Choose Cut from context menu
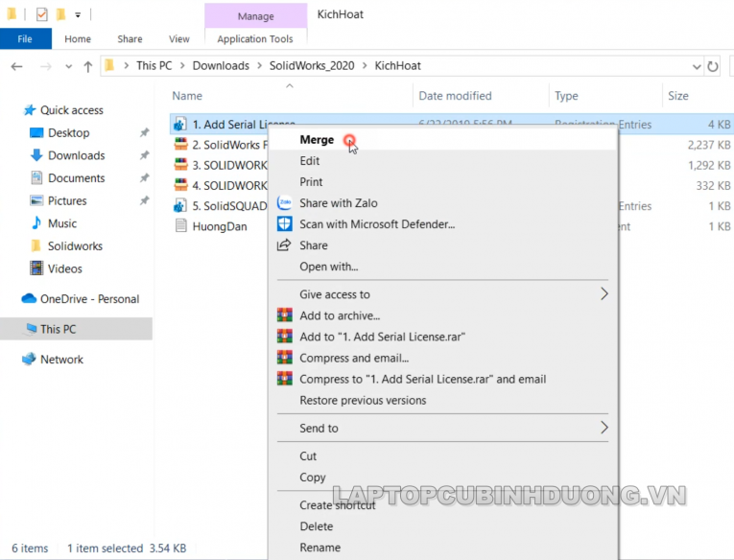734x560 pixels. (x=308, y=456)
